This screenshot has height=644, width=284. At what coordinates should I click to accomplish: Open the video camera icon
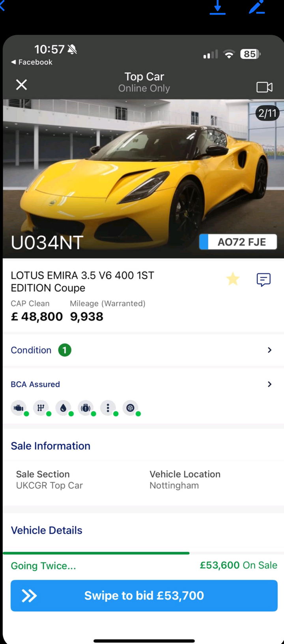pyautogui.click(x=264, y=87)
